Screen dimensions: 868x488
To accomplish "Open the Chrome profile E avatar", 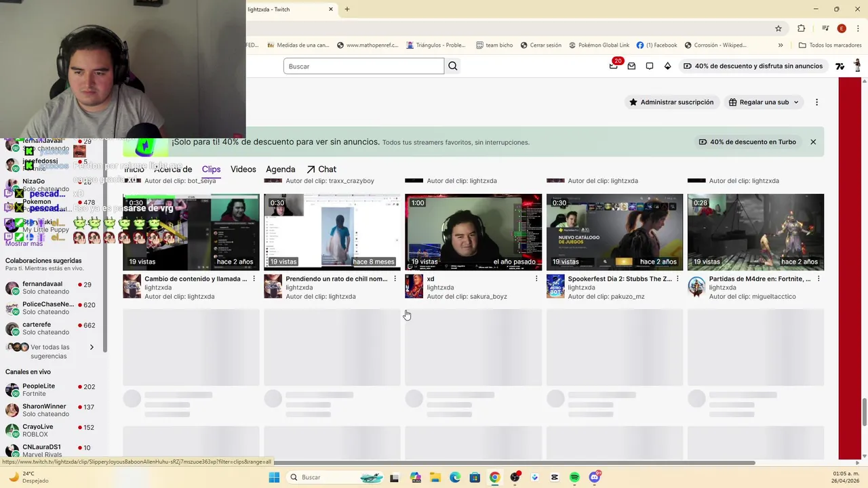I will (842, 28).
